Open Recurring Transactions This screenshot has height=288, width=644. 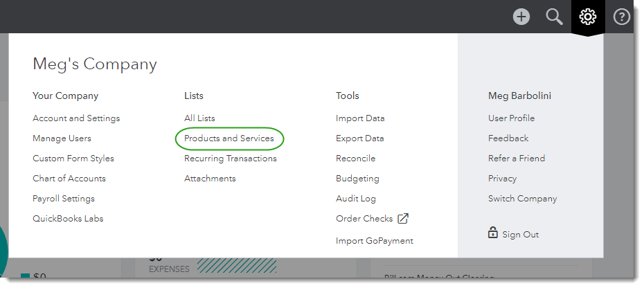point(231,159)
